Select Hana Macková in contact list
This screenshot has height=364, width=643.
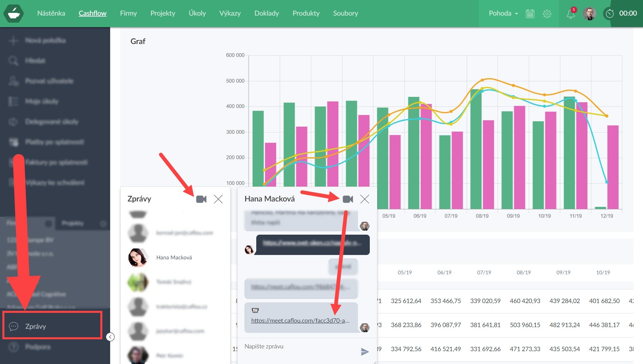[174, 258]
